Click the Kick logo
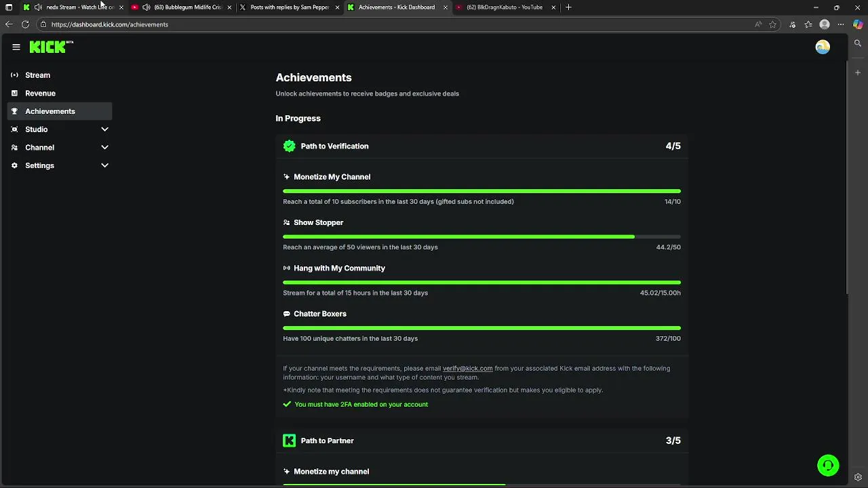Image resolution: width=868 pixels, height=488 pixels. pos(48,47)
